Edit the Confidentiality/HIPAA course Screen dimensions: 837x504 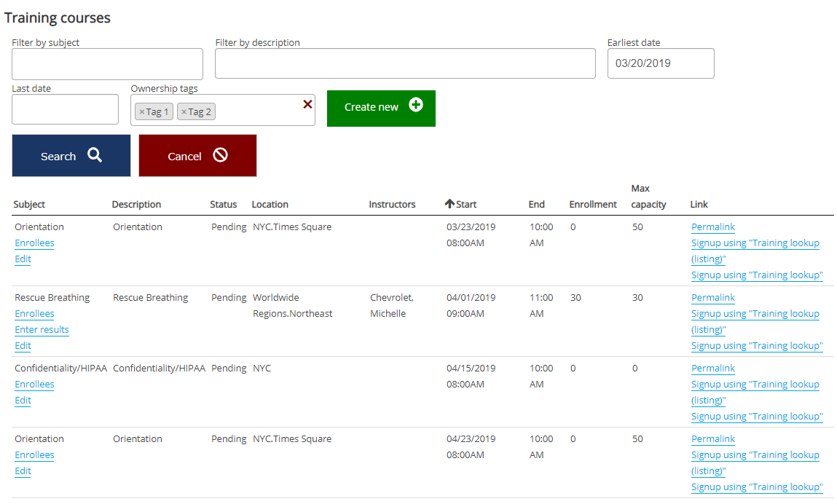click(23, 401)
